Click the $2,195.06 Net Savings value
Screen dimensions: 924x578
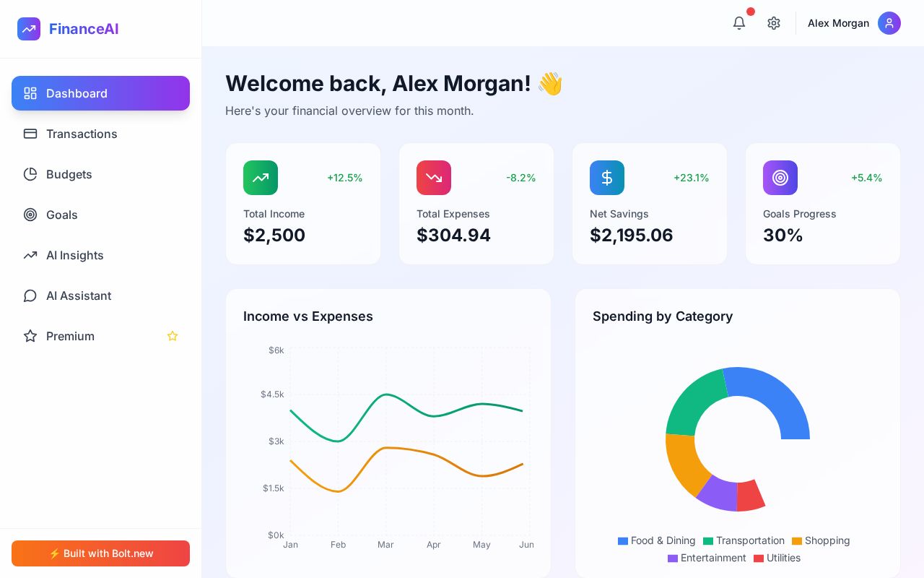(x=632, y=235)
